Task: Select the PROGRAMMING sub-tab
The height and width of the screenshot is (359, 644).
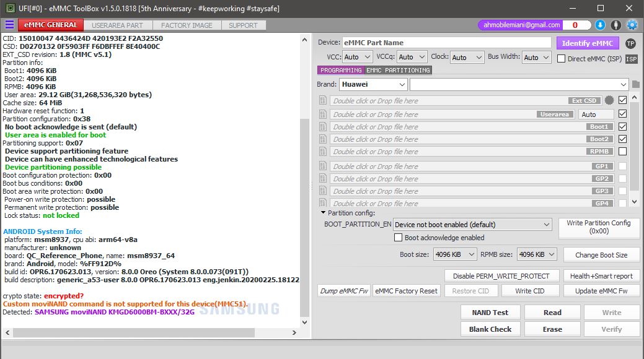Action: [x=341, y=70]
